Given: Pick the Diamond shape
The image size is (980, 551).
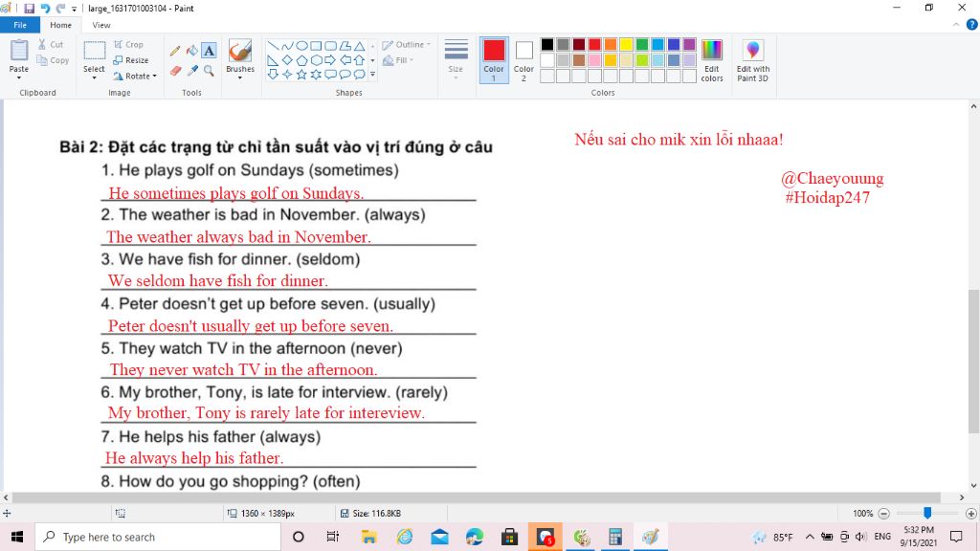Looking at the screenshot, I should click(x=287, y=60).
